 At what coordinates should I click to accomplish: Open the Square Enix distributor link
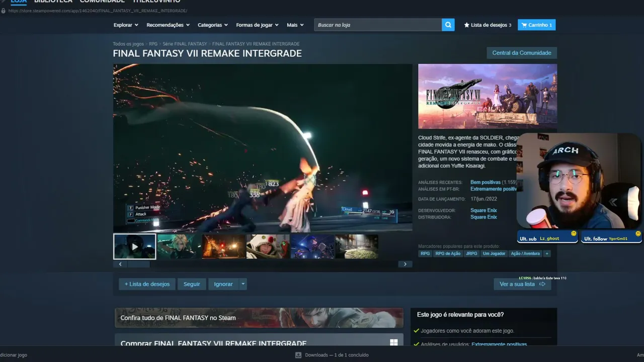pos(484,217)
